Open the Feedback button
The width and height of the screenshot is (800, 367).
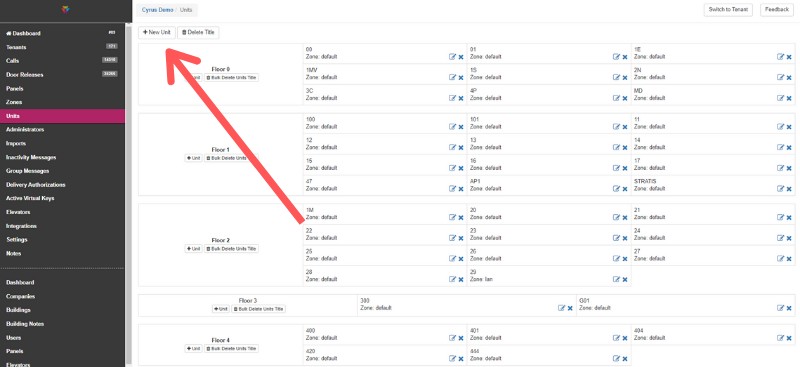pos(777,10)
